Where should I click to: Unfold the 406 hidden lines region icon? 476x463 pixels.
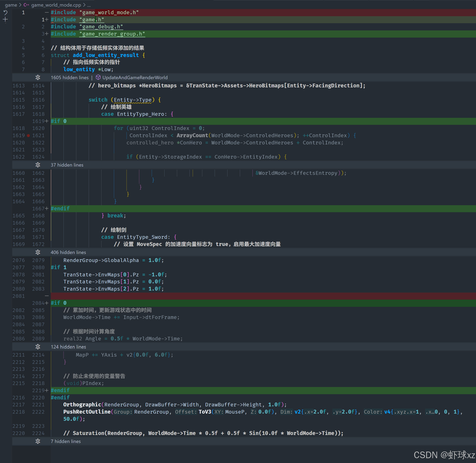[x=38, y=252]
